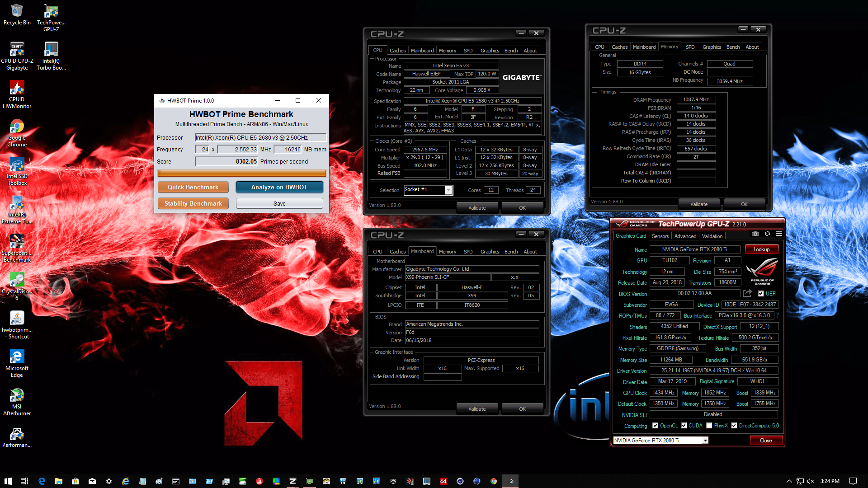This screenshot has width=868, height=488.
Task: Click Validate in CPU-Z Memory window
Action: (699, 204)
